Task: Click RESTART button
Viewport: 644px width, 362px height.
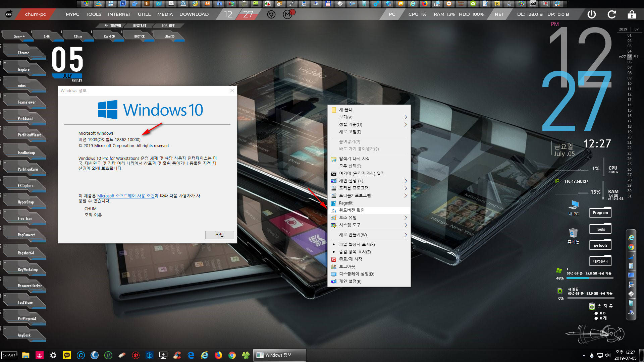Action: click(140, 26)
